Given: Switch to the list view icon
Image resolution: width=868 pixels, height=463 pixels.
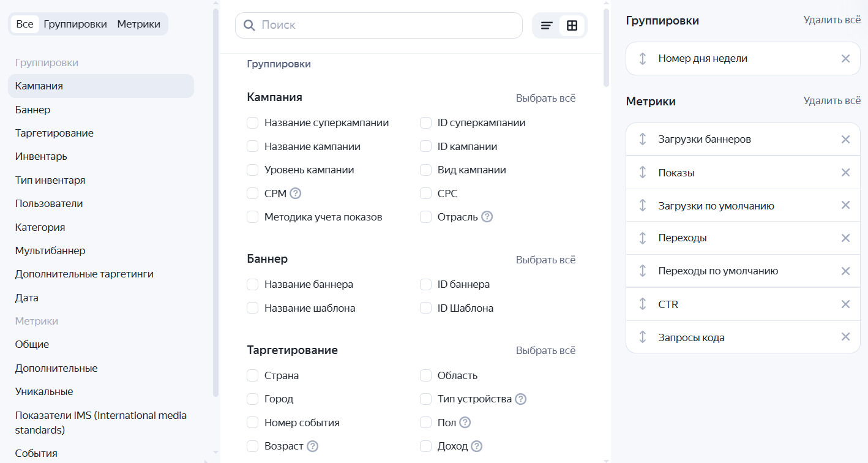Looking at the screenshot, I should tap(547, 26).
